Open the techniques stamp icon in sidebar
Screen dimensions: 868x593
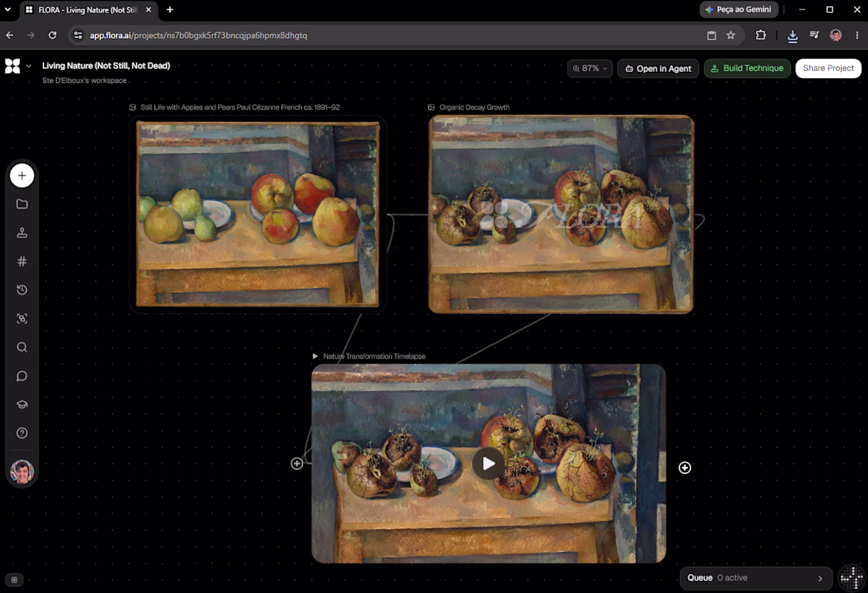pos(22,233)
